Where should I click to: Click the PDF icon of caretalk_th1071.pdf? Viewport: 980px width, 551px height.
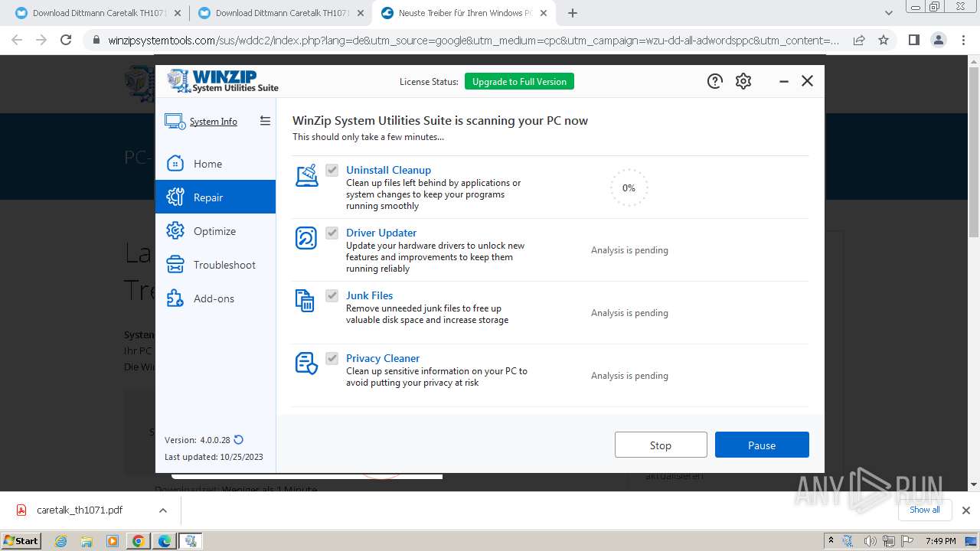[x=21, y=510]
